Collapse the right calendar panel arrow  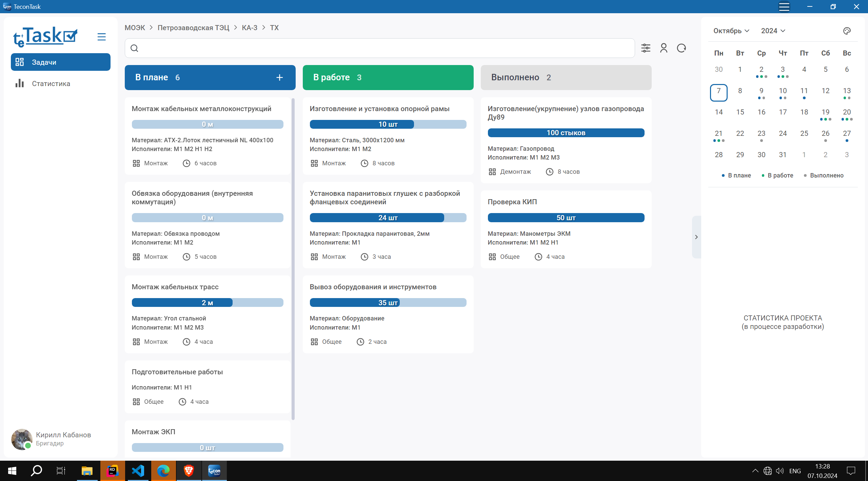tap(696, 237)
